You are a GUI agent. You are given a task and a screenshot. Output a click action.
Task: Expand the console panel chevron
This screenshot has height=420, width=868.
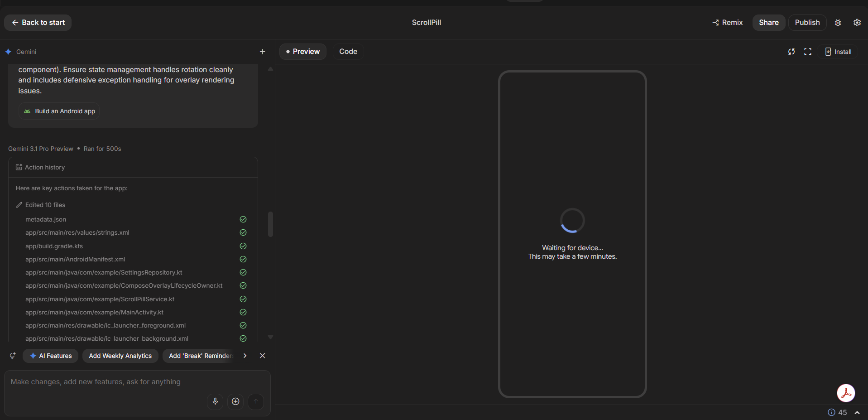[857, 413]
